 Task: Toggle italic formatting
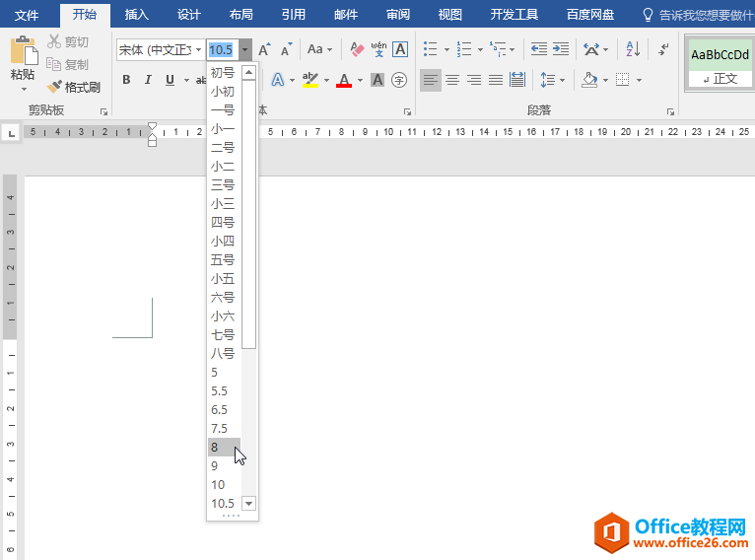click(x=148, y=80)
